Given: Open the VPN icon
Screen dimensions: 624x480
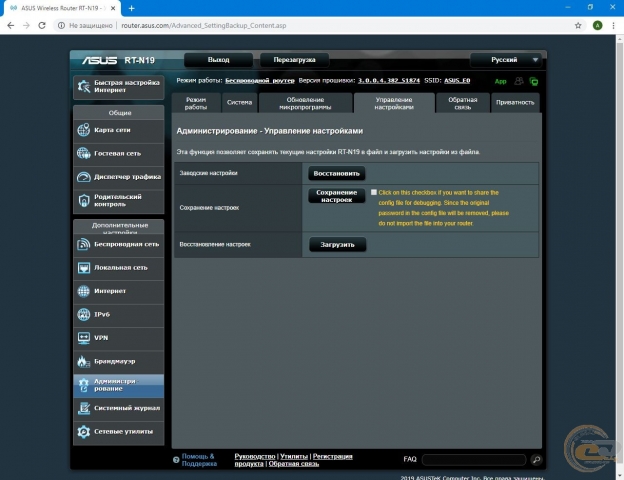Looking at the screenshot, I should (x=84, y=338).
